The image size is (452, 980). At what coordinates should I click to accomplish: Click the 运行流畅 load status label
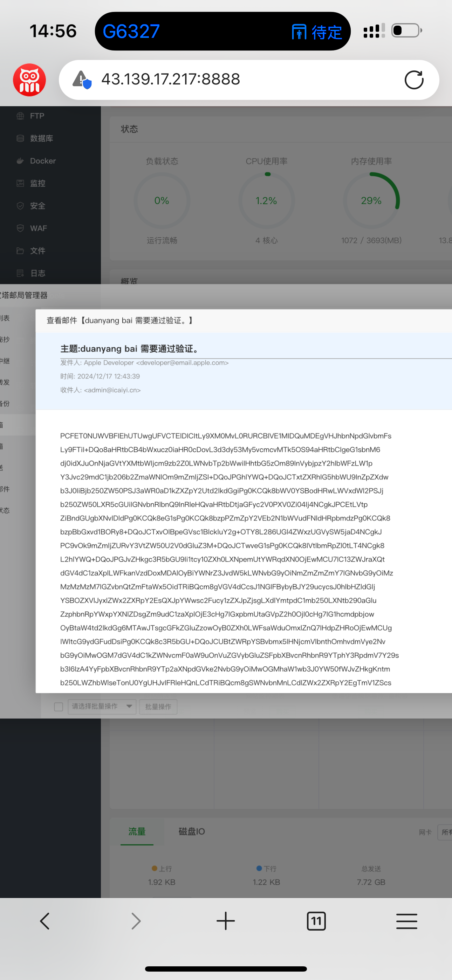tap(162, 240)
